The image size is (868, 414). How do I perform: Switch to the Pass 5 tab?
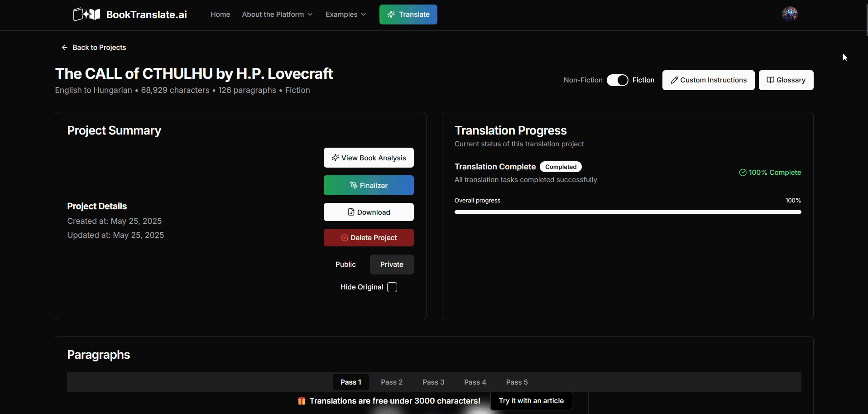point(517,382)
